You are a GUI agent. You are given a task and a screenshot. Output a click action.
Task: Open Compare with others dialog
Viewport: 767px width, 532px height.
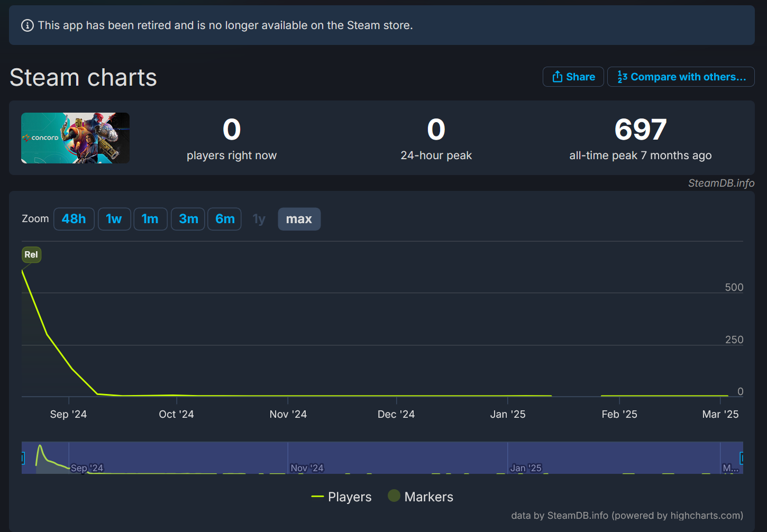click(681, 77)
